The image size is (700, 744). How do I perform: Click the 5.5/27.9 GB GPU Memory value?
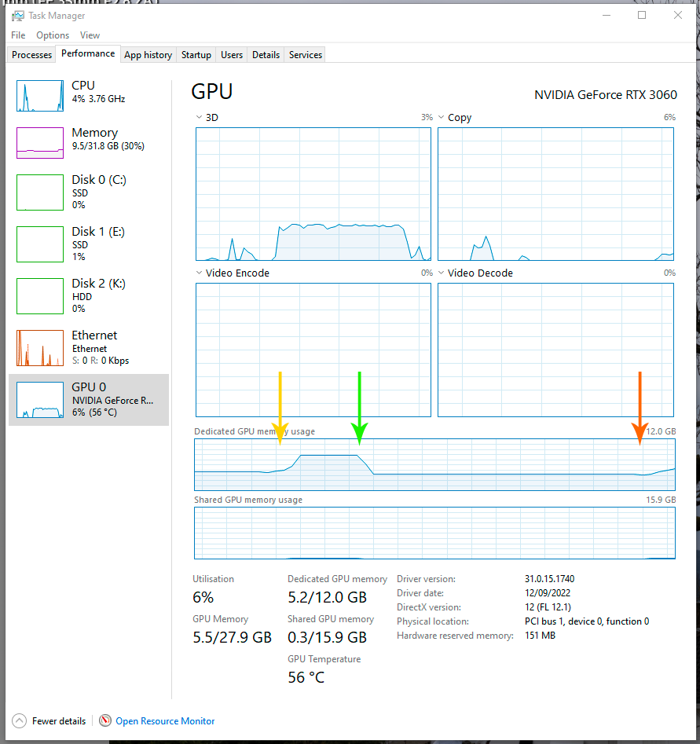pos(232,637)
